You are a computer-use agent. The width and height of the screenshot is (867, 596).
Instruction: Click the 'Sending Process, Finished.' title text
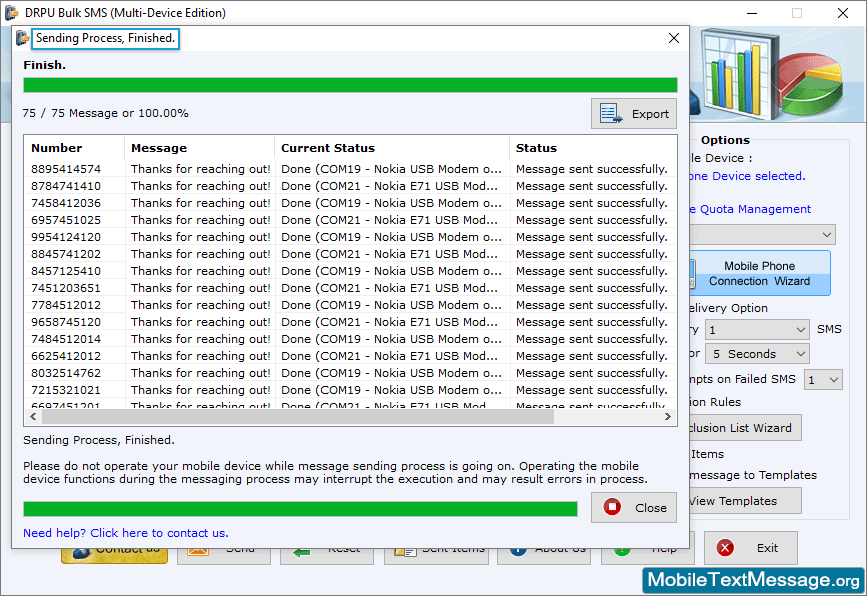pyautogui.click(x=105, y=38)
